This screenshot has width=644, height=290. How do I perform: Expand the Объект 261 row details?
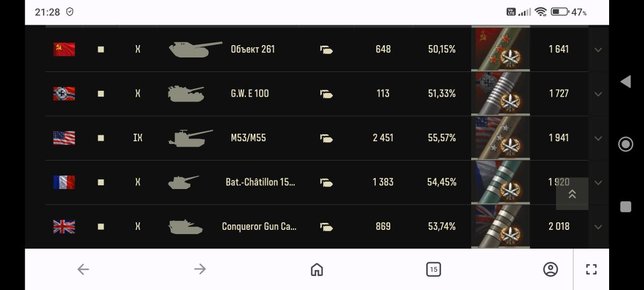click(598, 49)
